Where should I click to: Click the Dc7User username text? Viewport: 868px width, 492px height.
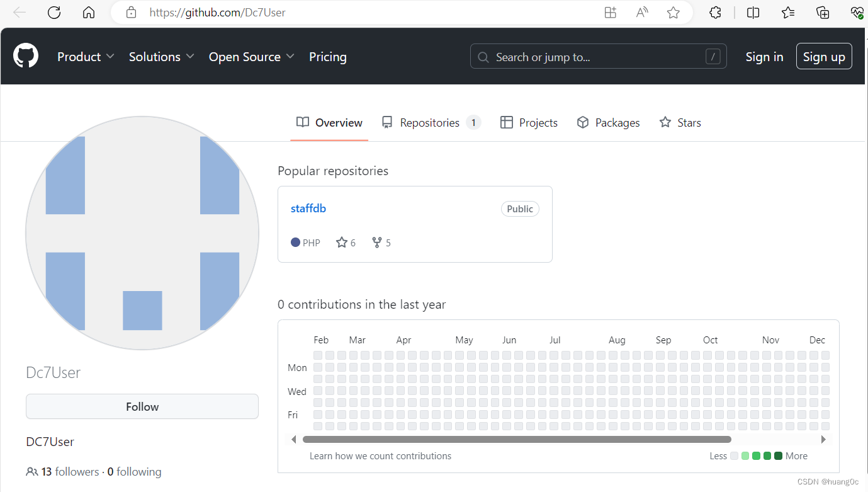click(53, 372)
